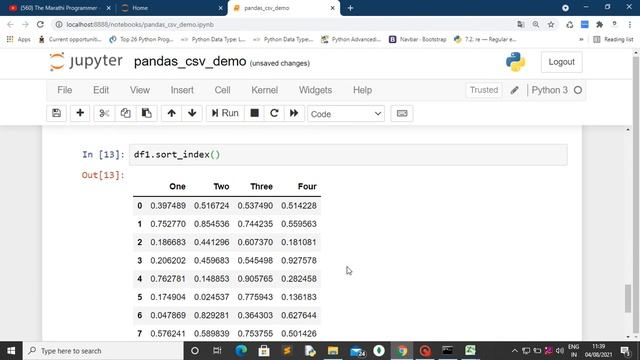Move selected cell up arrow

click(x=171, y=113)
